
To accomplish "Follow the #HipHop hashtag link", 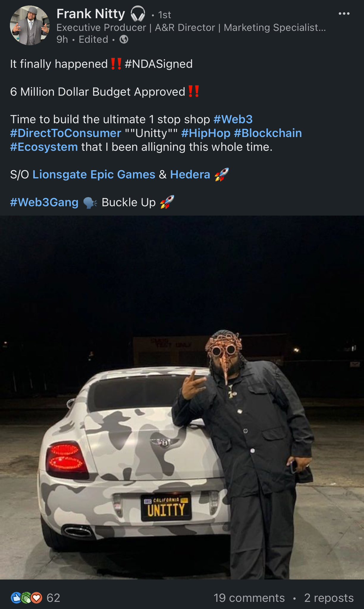I will 205,133.
